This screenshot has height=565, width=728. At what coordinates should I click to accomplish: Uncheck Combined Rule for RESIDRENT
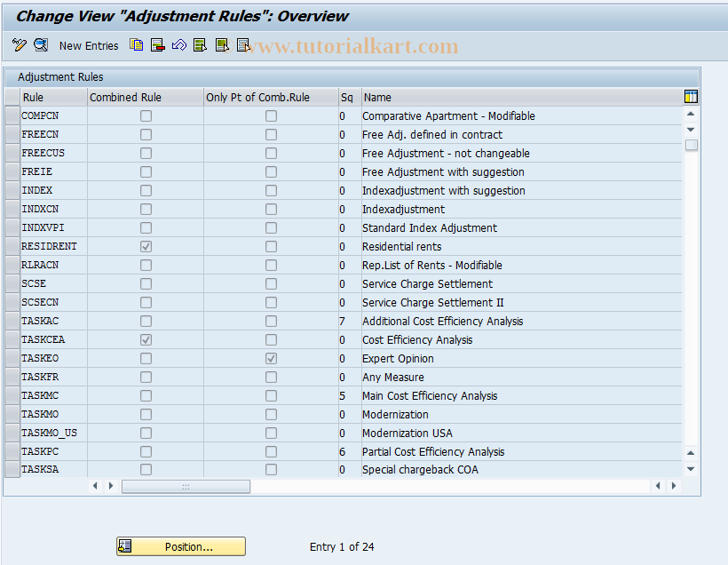[146, 246]
